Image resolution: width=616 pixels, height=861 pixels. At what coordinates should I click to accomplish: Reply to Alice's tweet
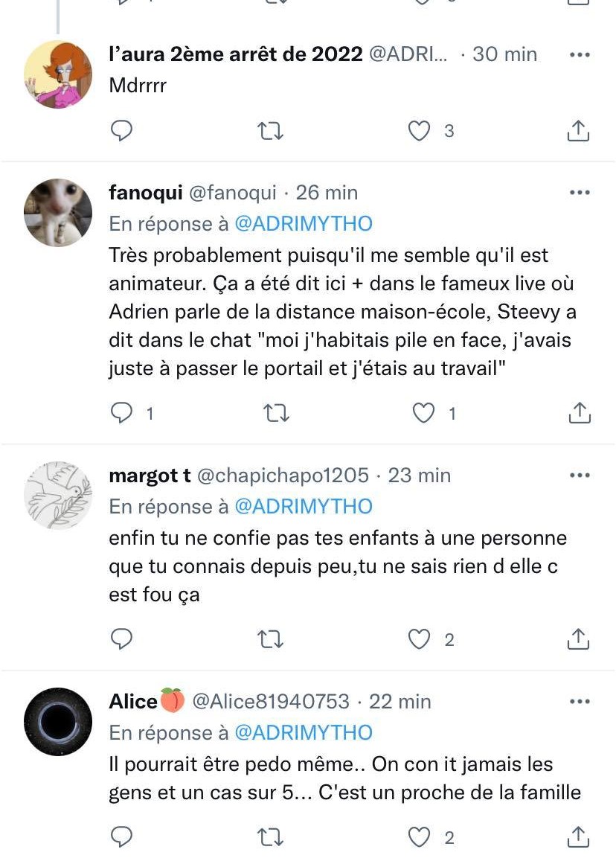pyautogui.click(x=121, y=838)
